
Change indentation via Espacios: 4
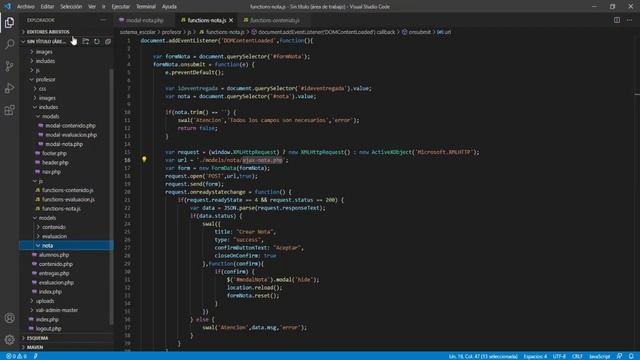click(535, 356)
